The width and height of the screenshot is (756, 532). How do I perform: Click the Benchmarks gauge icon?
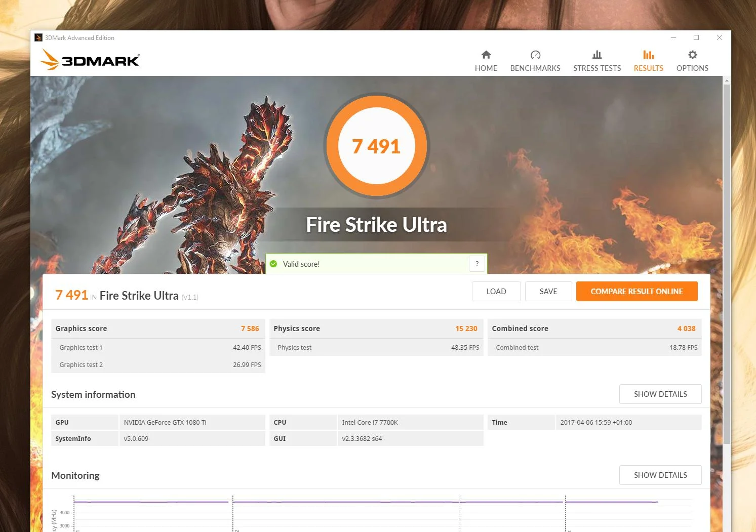pos(535,55)
